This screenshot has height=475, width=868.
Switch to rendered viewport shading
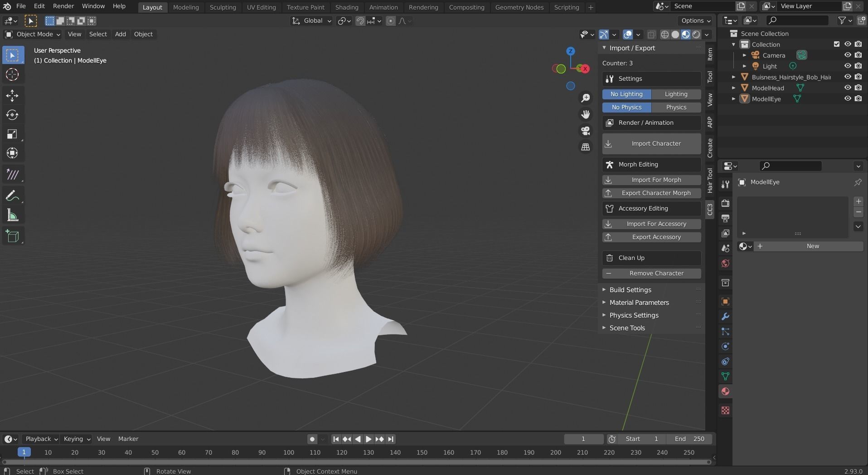(x=696, y=34)
